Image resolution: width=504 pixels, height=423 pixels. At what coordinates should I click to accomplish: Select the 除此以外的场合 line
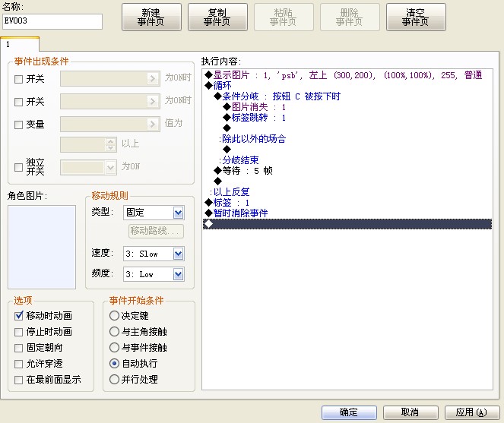point(347,139)
